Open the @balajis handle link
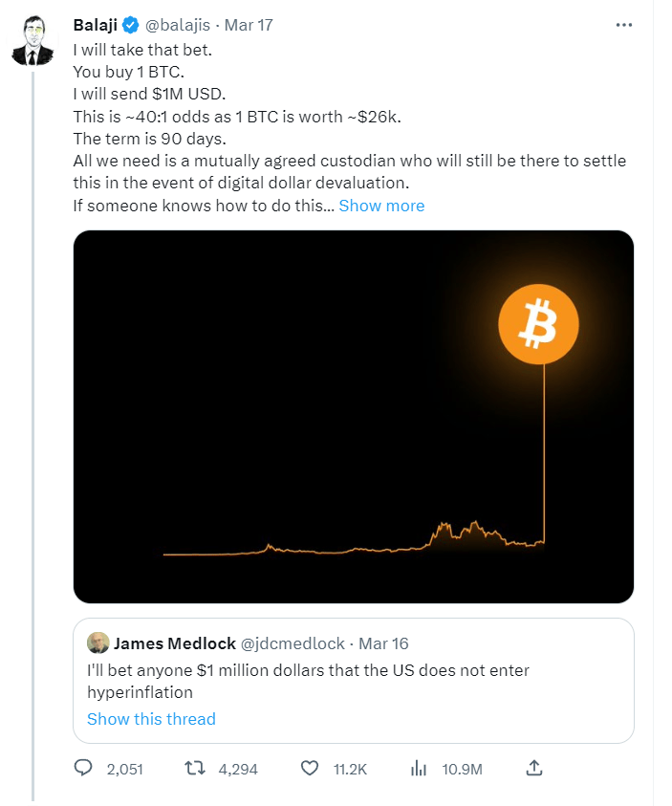Screen dimensions: 672x806 click(179, 24)
